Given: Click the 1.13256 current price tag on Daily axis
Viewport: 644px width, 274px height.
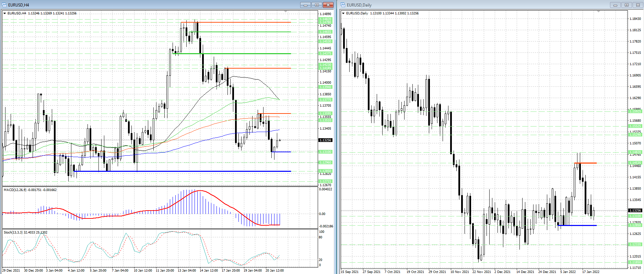Looking at the screenshot, I should (635, 210).
